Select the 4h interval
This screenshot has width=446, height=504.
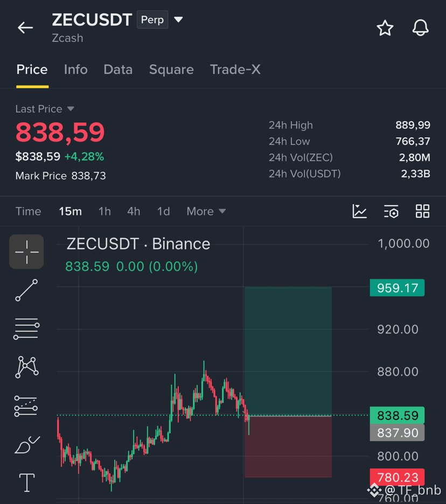click(x=134, y=211)
